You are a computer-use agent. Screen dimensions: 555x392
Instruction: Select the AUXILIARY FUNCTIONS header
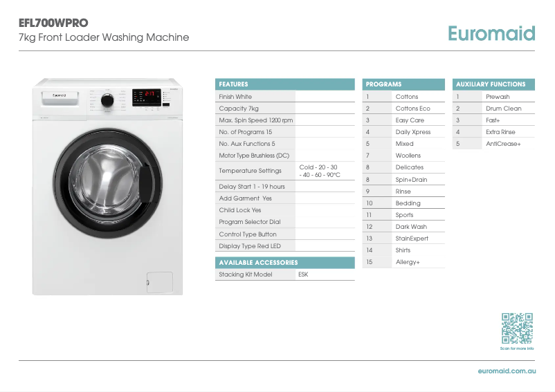493,84
